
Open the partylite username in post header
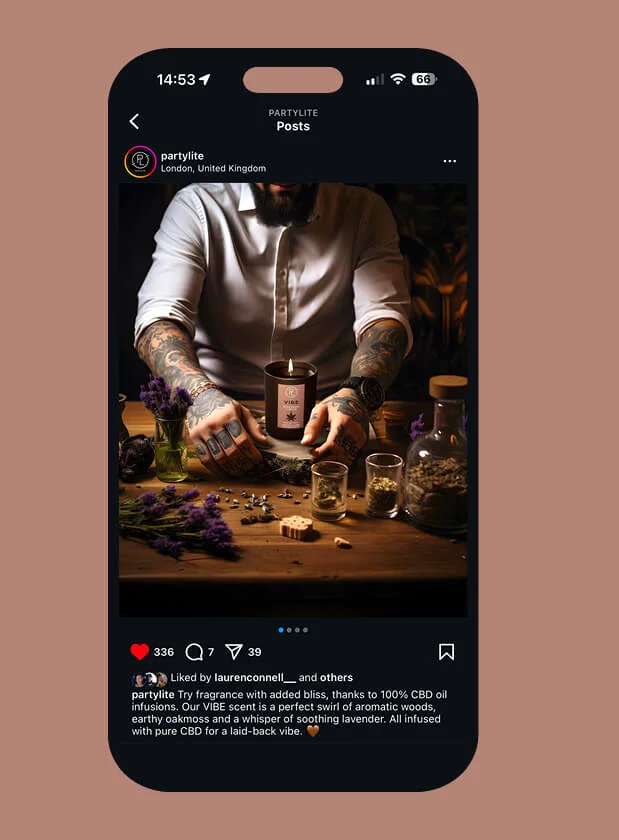(182, 156)
